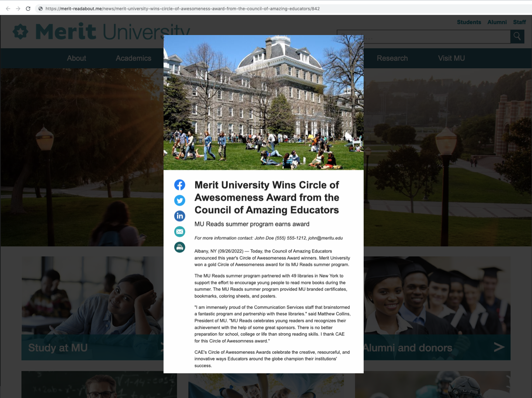Email the award announcement article
532x398 pixels.
coord(180,231)
